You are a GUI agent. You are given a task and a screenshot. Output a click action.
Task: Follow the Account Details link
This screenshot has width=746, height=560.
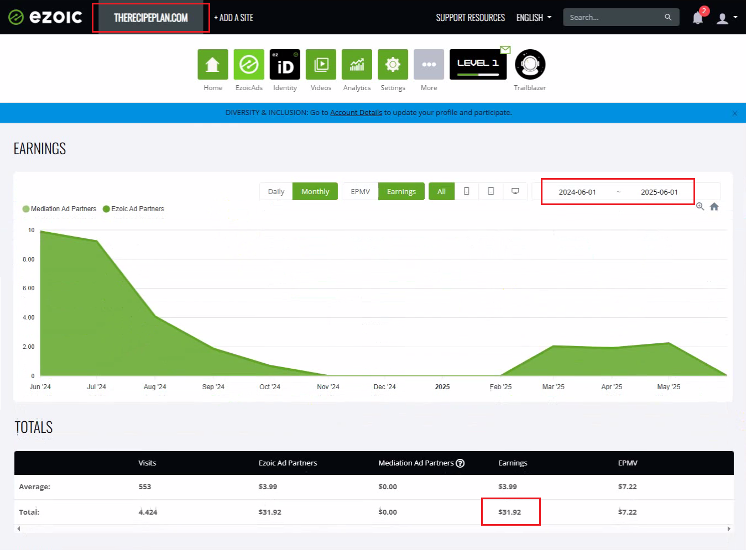pyautogui.click(x=356, y=112)
